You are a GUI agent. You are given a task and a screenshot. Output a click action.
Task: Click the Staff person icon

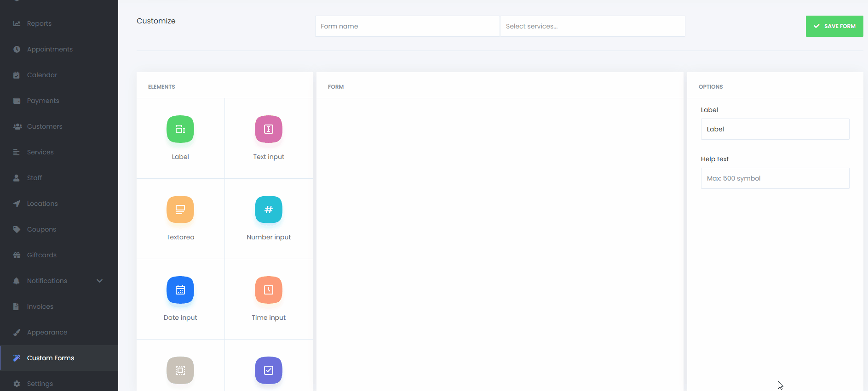tap(17, 178)
